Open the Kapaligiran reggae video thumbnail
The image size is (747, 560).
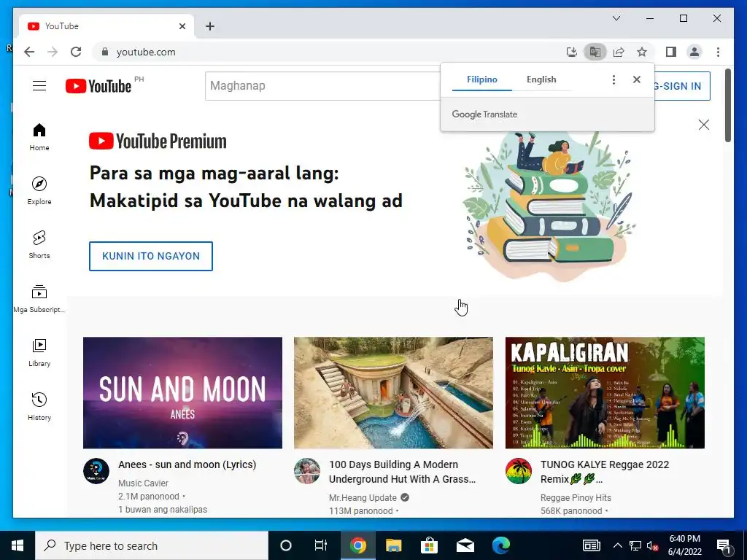pos(605,393)
